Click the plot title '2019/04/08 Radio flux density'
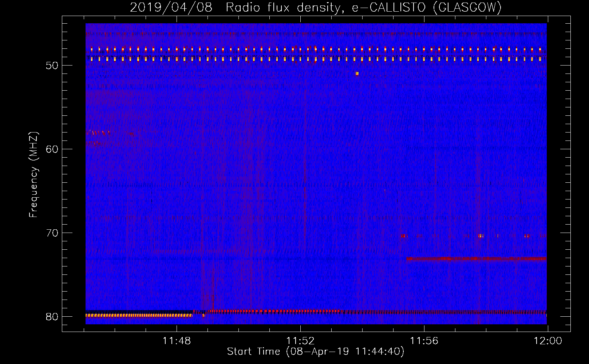The width and height of the screenshot is (589, 364). click(x=236, y=8)
